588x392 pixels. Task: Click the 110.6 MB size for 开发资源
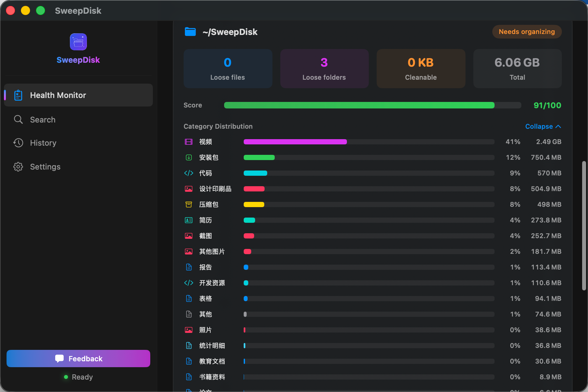pos(546,283)
